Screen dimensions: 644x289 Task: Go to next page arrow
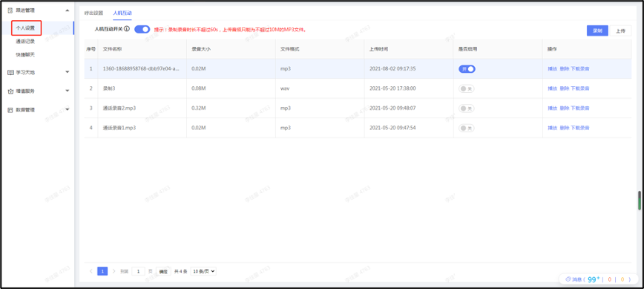(x=114, y=271)
